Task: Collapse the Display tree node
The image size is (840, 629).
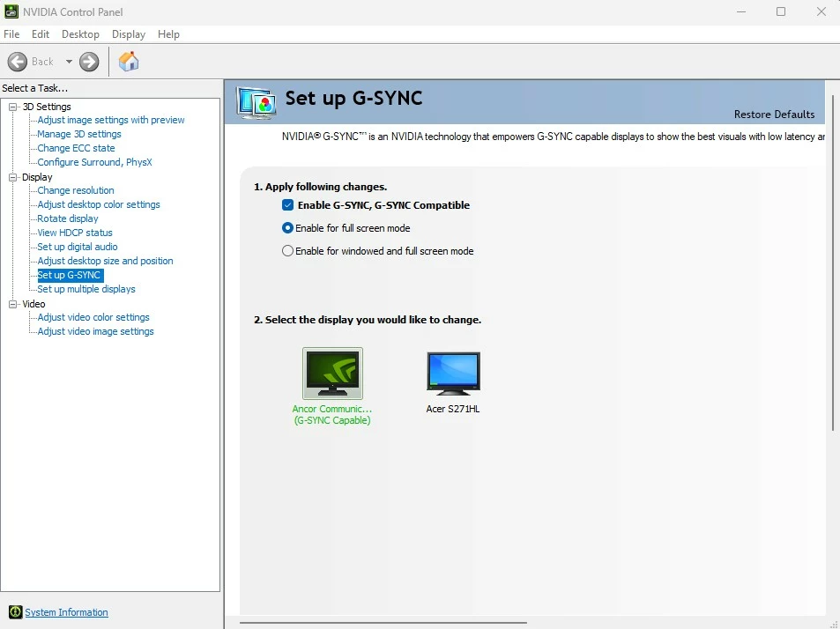Action: click(x=12, y=177)
